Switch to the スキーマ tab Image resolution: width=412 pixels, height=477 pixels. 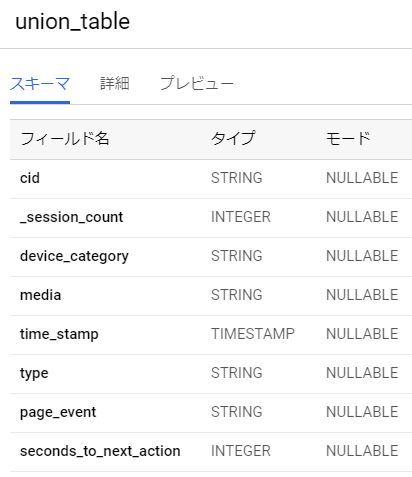[40, 84]
